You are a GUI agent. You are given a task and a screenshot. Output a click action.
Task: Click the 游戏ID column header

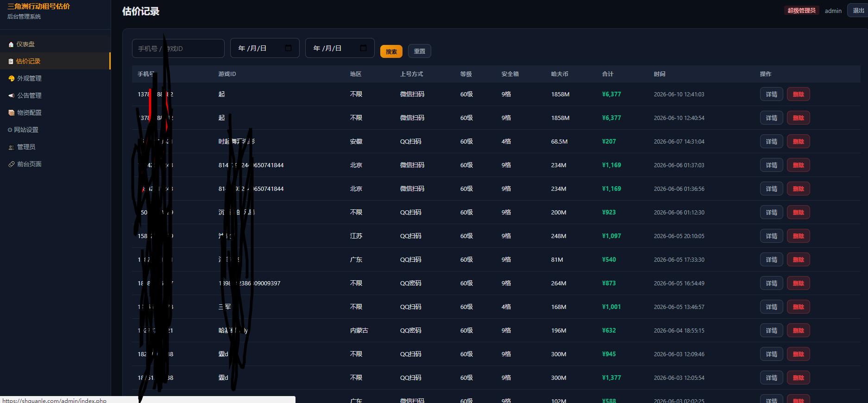click(227, 74)
